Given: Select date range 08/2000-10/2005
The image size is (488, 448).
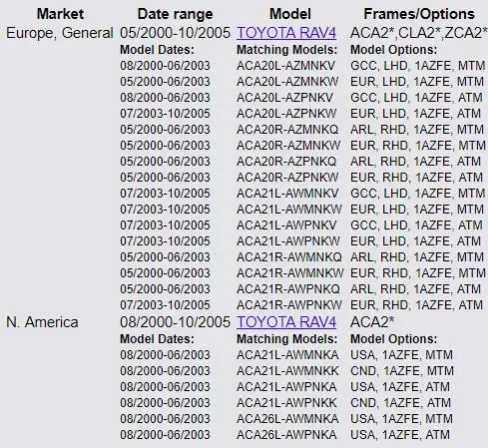Looking at the screenshot, I should coord(175,322).
